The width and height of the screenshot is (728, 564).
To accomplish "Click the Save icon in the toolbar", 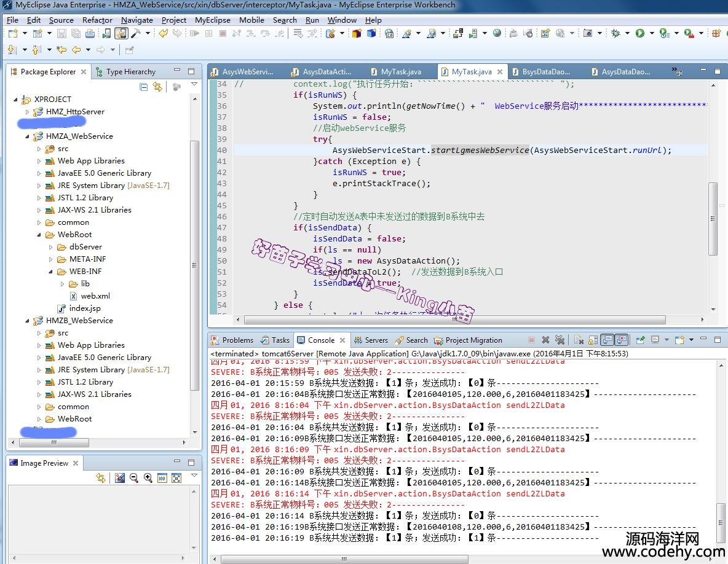I will [61, 33].
